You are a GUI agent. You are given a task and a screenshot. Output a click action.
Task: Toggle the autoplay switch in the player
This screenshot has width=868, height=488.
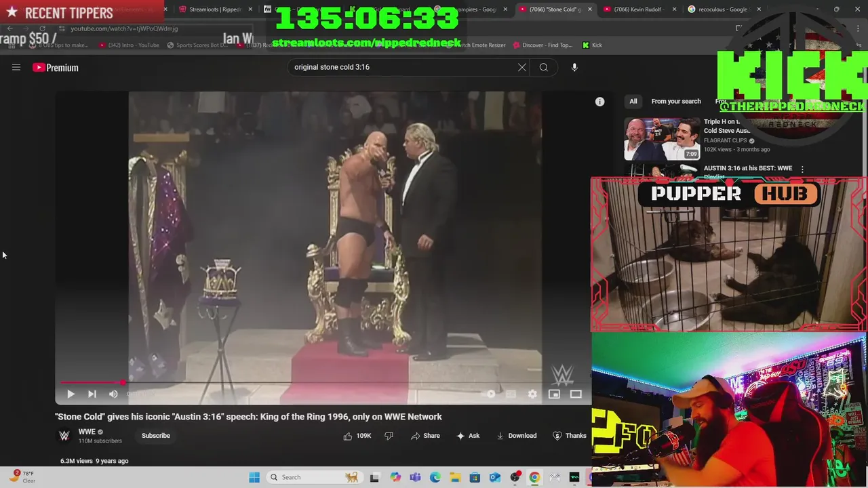click(490, 394)
